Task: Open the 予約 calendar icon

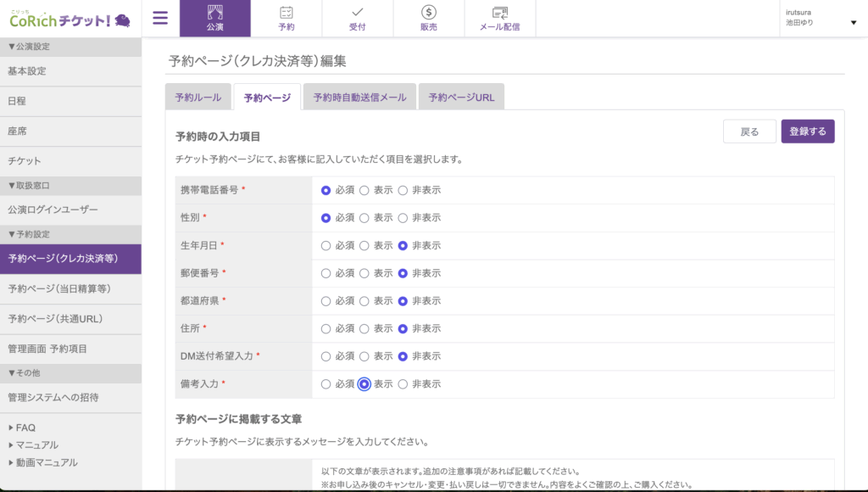Action: (287, 18)
